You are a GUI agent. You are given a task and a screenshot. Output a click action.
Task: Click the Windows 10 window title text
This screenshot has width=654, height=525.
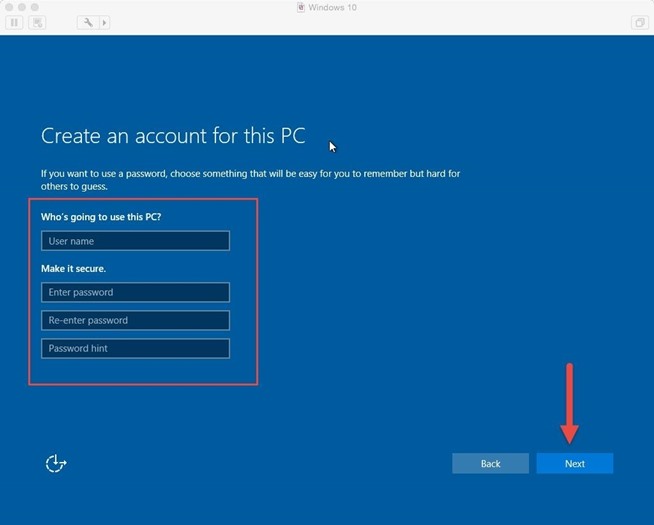[x=334, y=7]
